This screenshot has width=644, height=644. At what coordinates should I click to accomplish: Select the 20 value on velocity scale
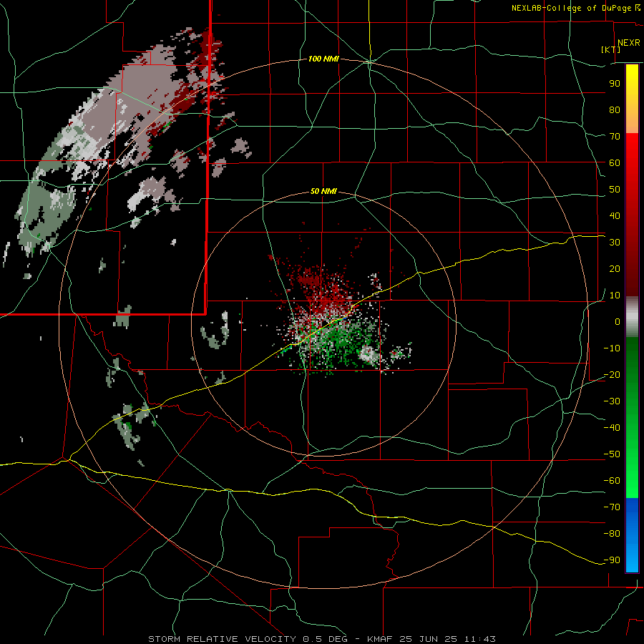point(615,269)
